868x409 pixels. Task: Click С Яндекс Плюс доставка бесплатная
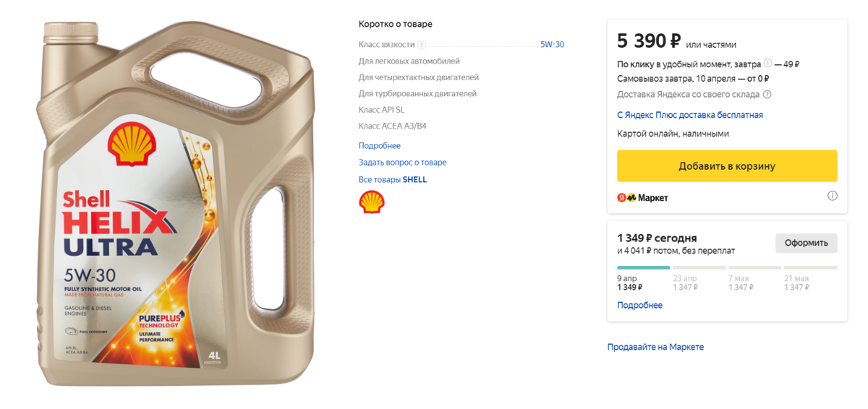coord(689,115)
